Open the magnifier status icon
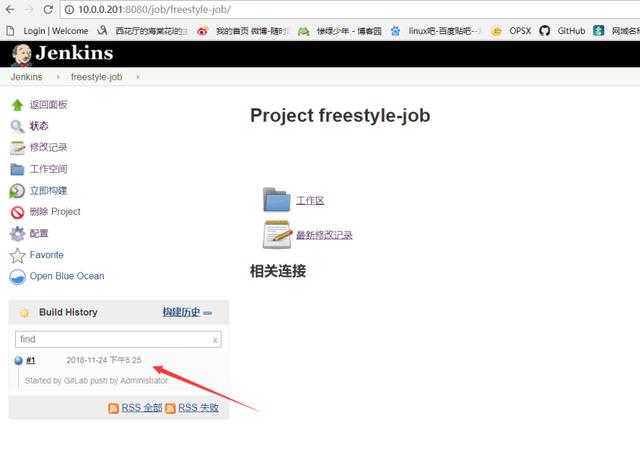Viewport: 640px width, 455px height. [x=17, y=126]
